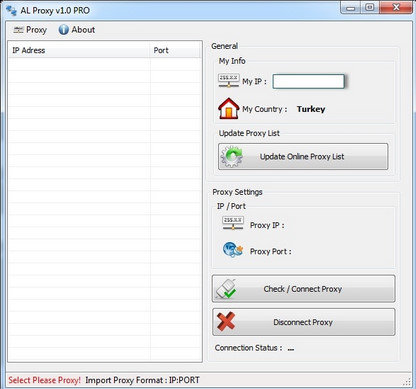Click the AL Proxy title bar app icon

tap(11, 10)
